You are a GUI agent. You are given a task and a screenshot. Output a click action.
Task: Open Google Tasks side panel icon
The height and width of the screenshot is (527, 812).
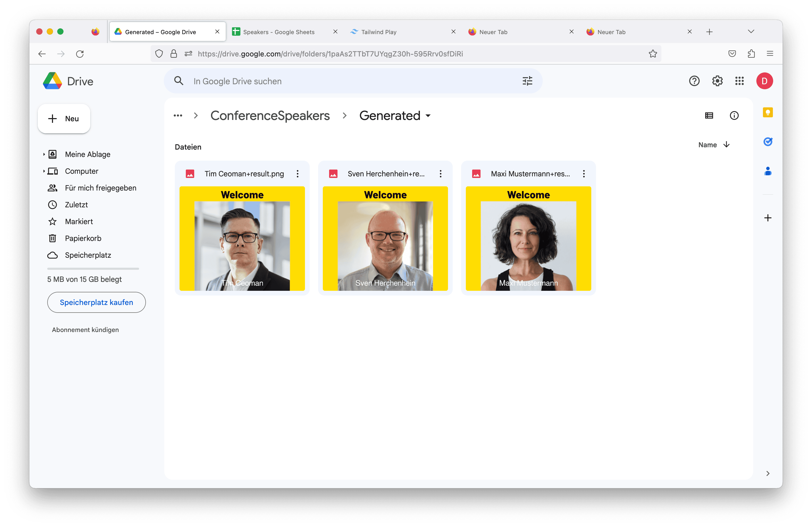[767, 141]
